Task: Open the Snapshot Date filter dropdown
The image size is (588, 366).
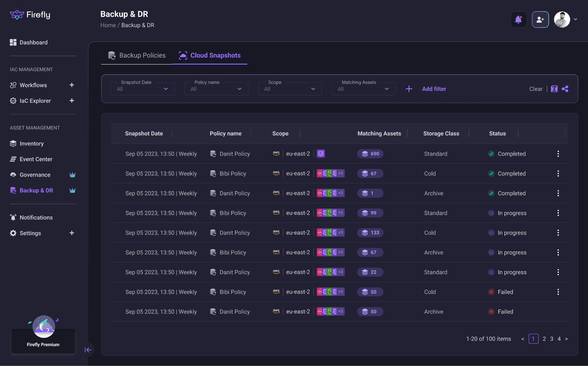Action: tap(143, 89)
